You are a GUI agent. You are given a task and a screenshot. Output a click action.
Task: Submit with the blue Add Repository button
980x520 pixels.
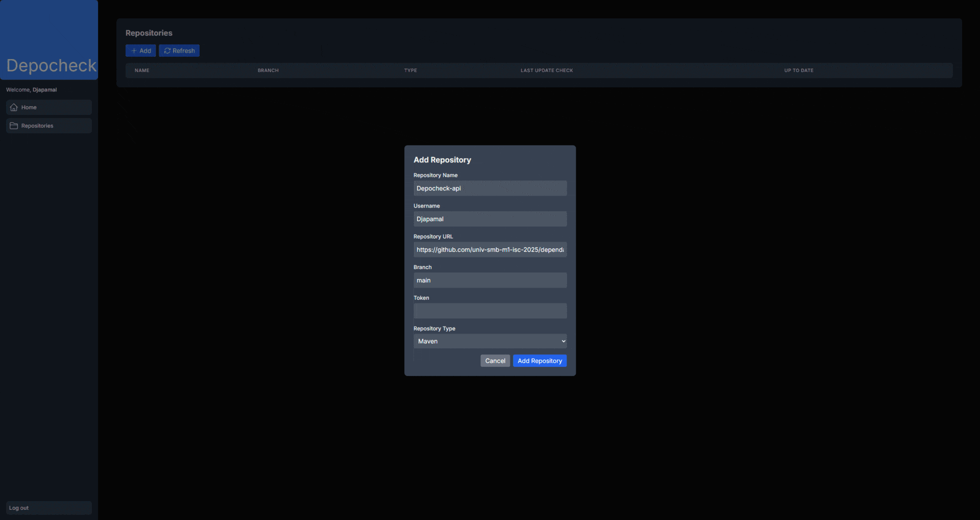540,361
